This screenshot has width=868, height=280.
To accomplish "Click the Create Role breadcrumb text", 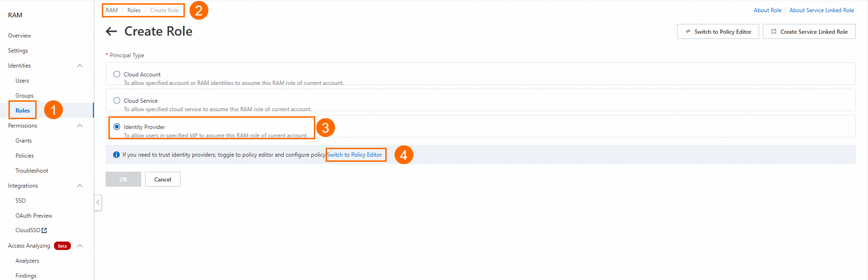I will click(164, 10).
